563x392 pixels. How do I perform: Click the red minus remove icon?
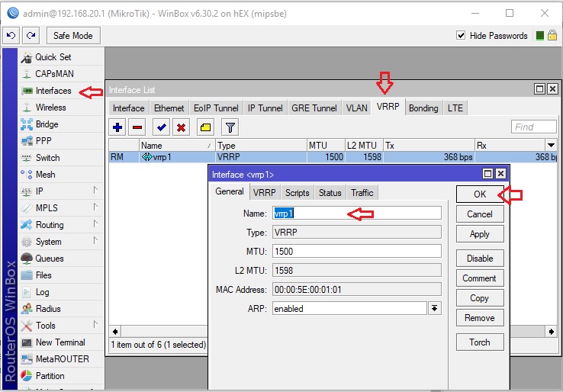click(x=137, y=127)
